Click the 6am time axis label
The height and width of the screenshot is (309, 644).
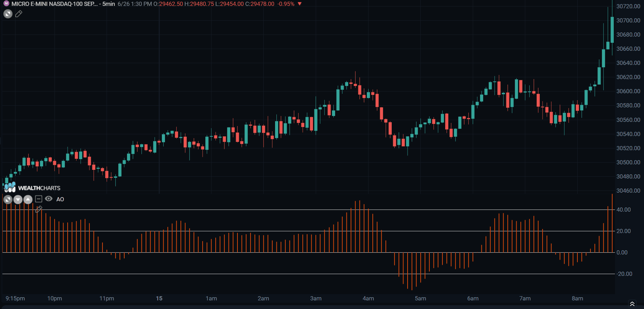(x=473, y=298)
